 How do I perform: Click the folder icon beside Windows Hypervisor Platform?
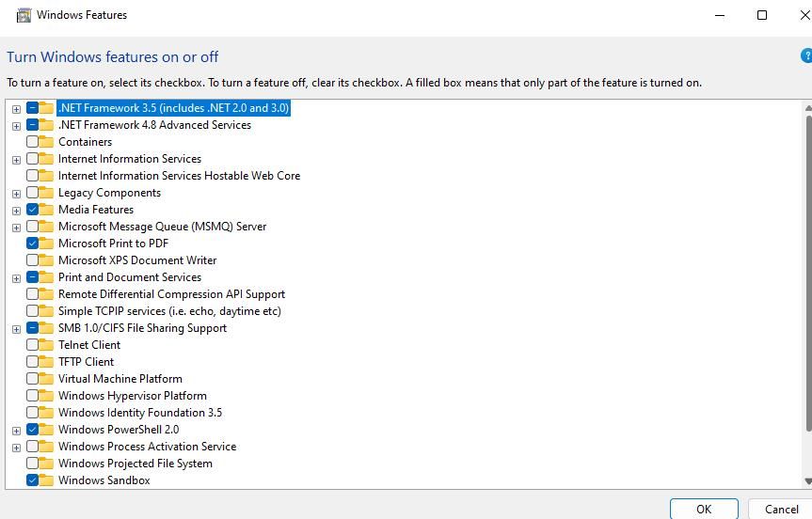tap(46, 396)
